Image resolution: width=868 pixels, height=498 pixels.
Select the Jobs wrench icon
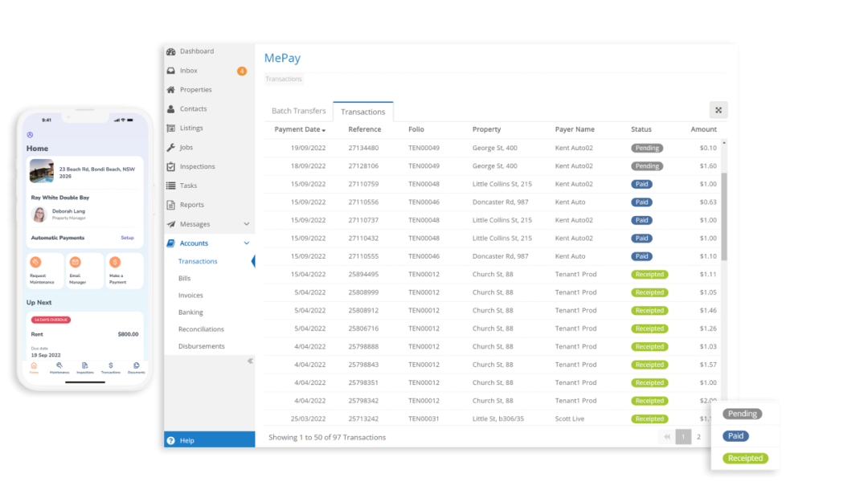coord(172,147)
